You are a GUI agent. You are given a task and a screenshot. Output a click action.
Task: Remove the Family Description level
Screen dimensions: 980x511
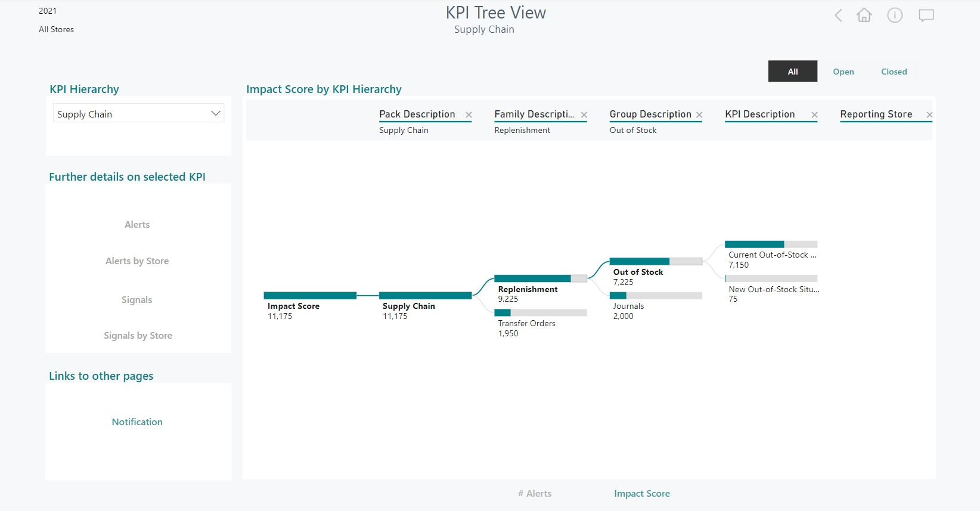(584, 115)
